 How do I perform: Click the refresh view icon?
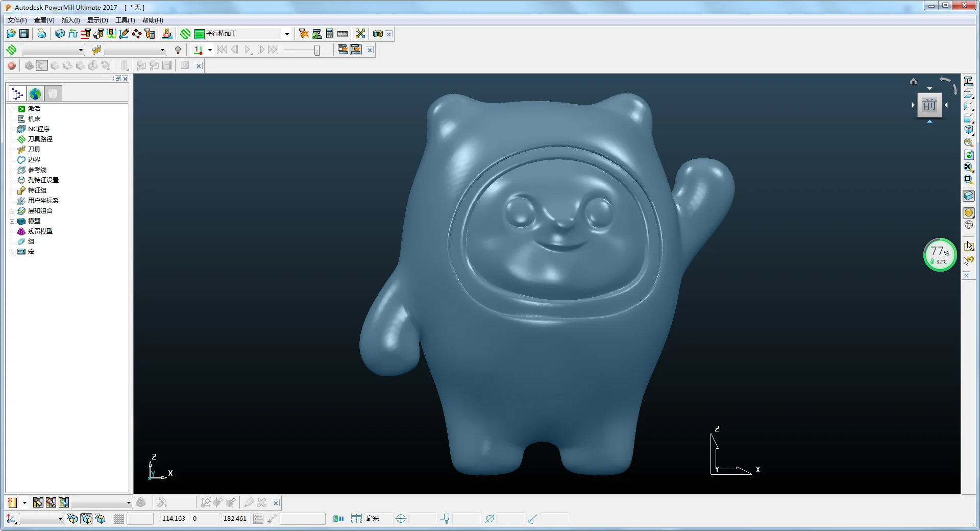coord(968,155)
